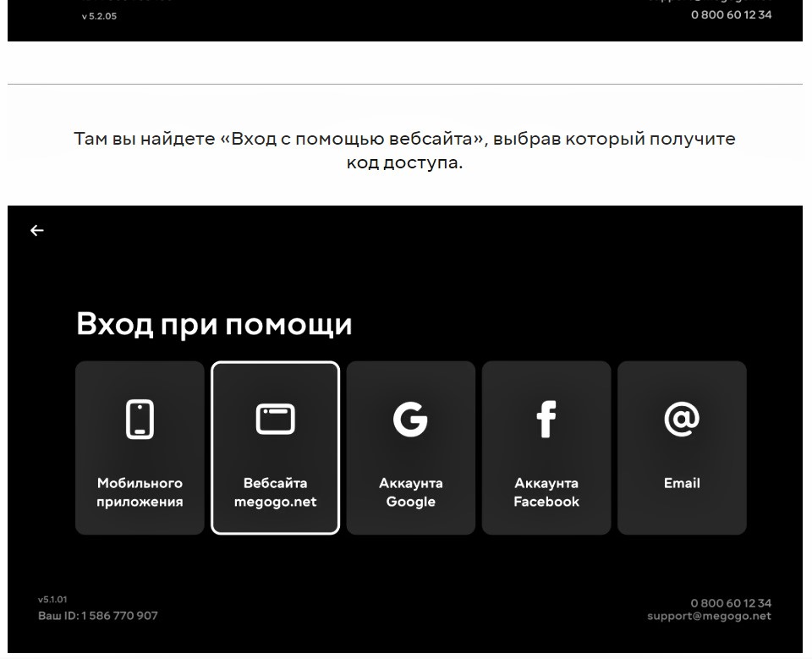Pick the @ email icon
Screen dimensions: 812x659
click(682, 419)
